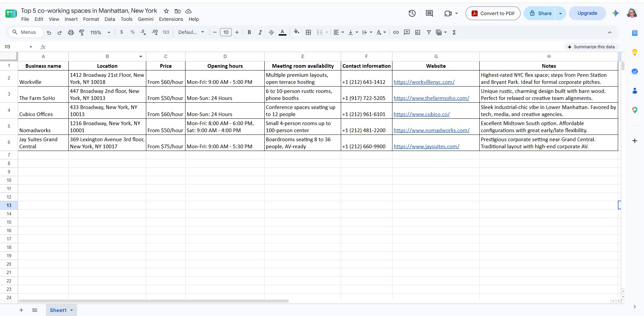644x316 pixels.
Task: Click the Redo icon
Action: point(60,33)
